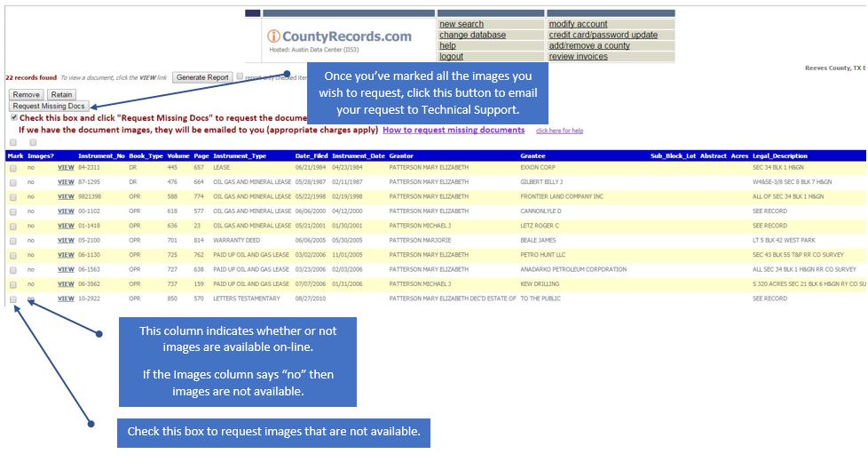Click VIEW link for instrument 9821398
Viewport: 868px width, 462px height.
tap(66, 196)
